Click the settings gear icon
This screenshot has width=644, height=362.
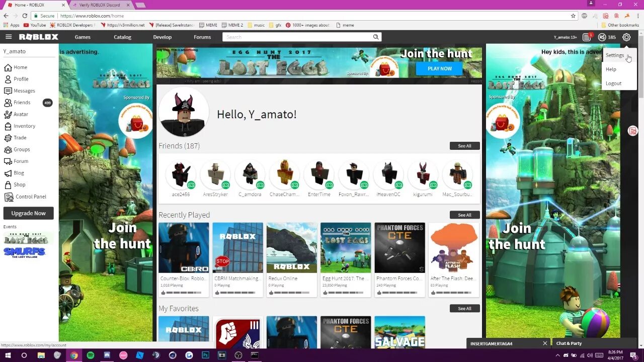coord(626,37)
